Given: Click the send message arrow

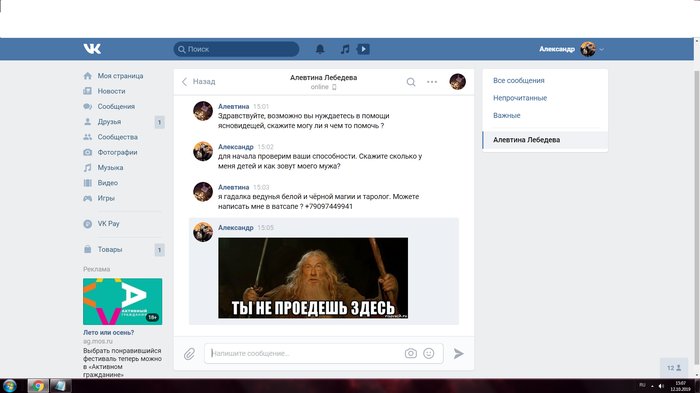Looking at the screenshot, I should [458, 354].
